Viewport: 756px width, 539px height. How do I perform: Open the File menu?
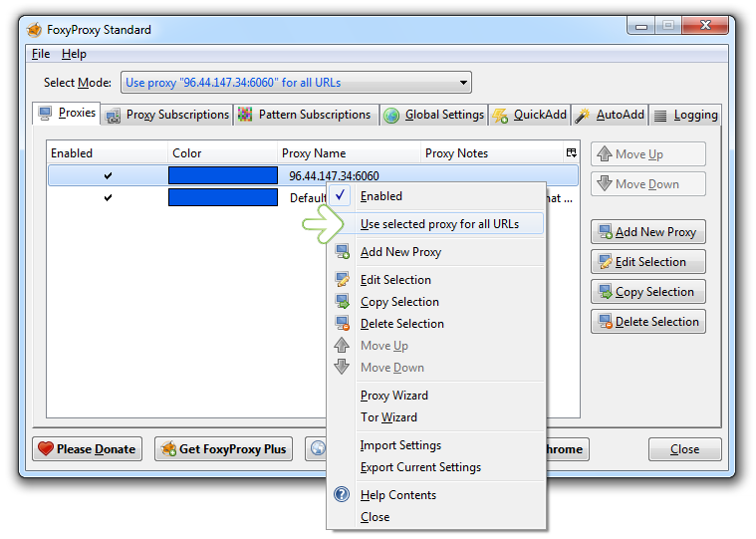point(41,54)
